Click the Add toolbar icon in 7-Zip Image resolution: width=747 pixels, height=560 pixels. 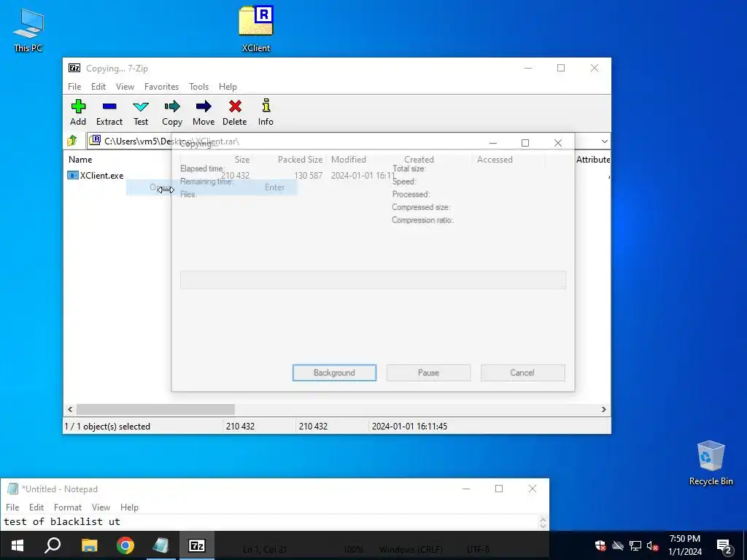point(78,106)
